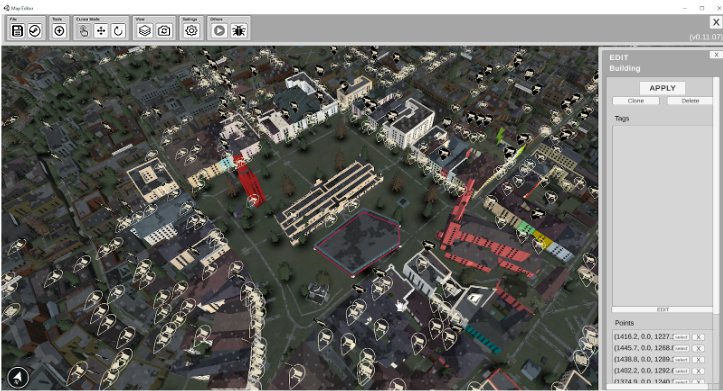Remove the point 1445.7, 0.0, 1268
The height and width of the screenshot is (391, 723).
(x=699, y=349)
